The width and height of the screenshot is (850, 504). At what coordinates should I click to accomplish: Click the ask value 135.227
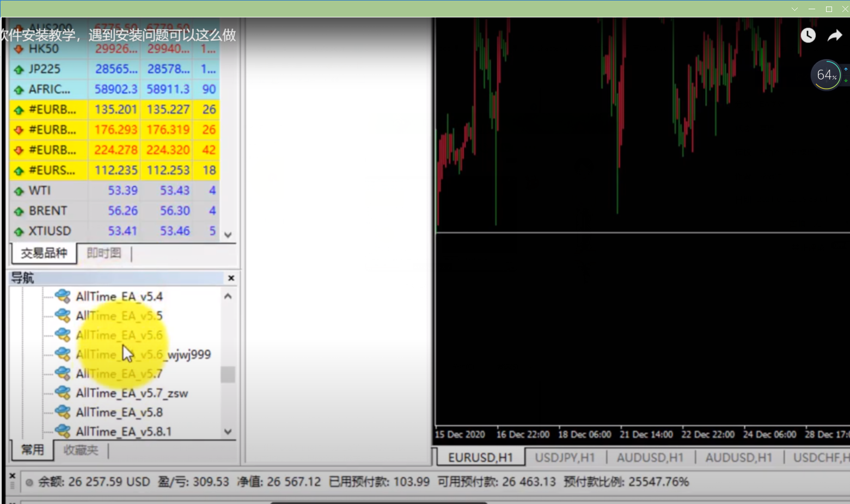click(x=168, y=109)
